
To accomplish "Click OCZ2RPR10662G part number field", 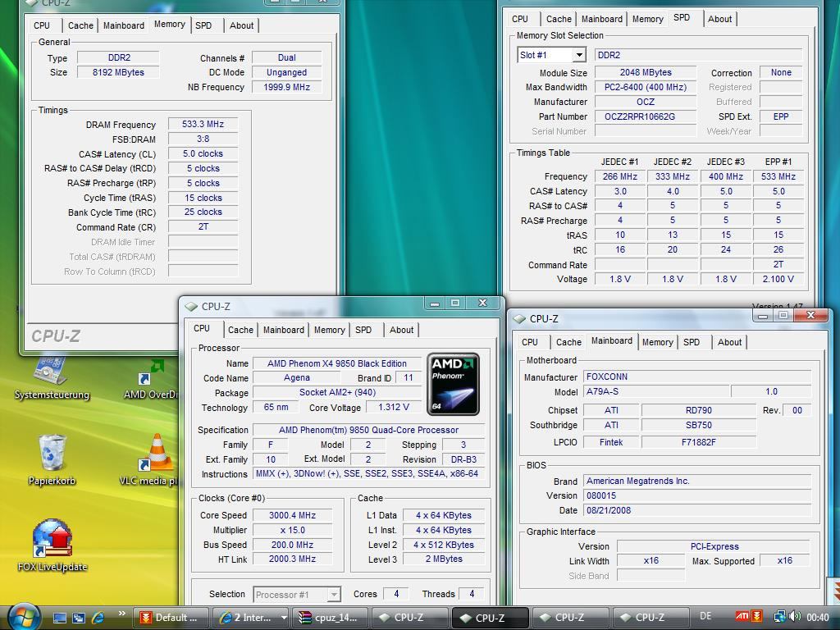I will click(x=645, y=116).
